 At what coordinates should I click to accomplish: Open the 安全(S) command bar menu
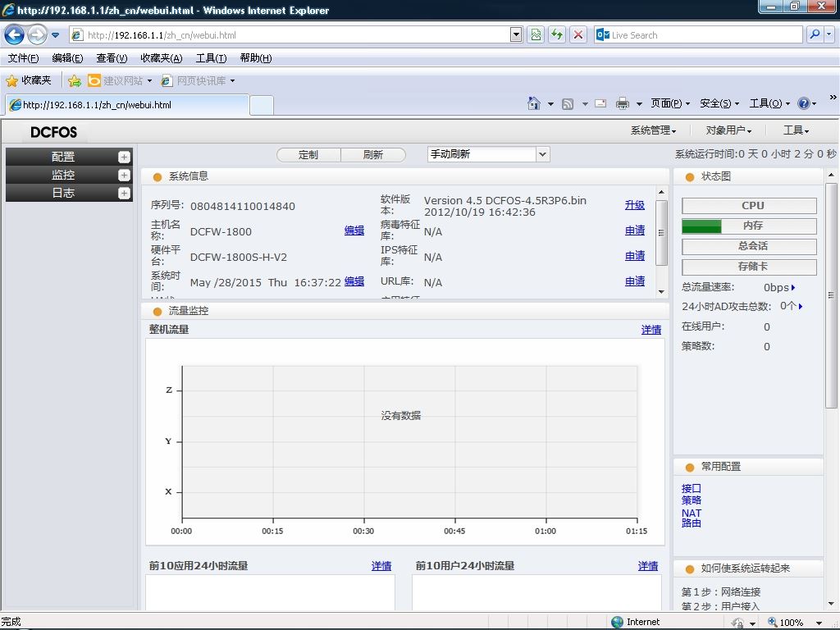719,103
